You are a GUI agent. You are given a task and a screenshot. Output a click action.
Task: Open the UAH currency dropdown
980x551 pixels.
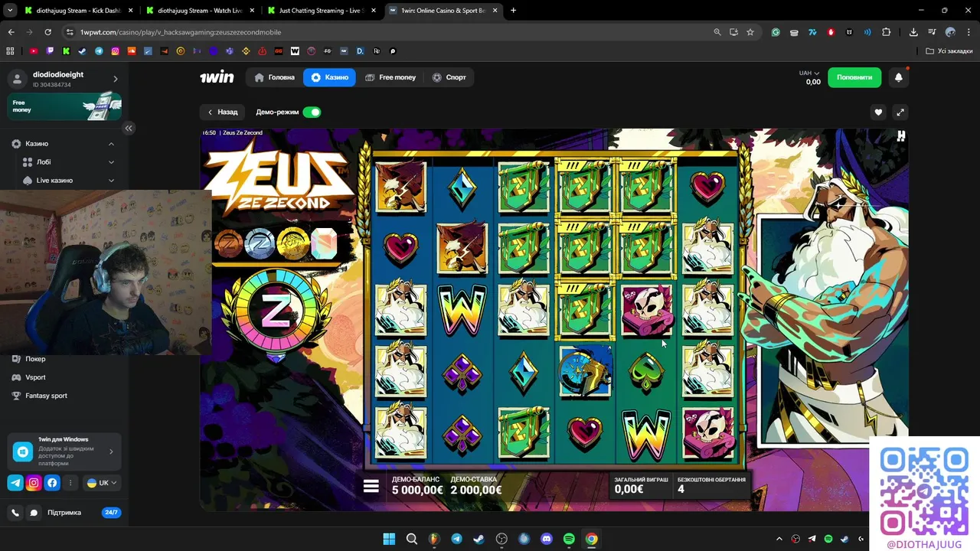click(809, 73)
